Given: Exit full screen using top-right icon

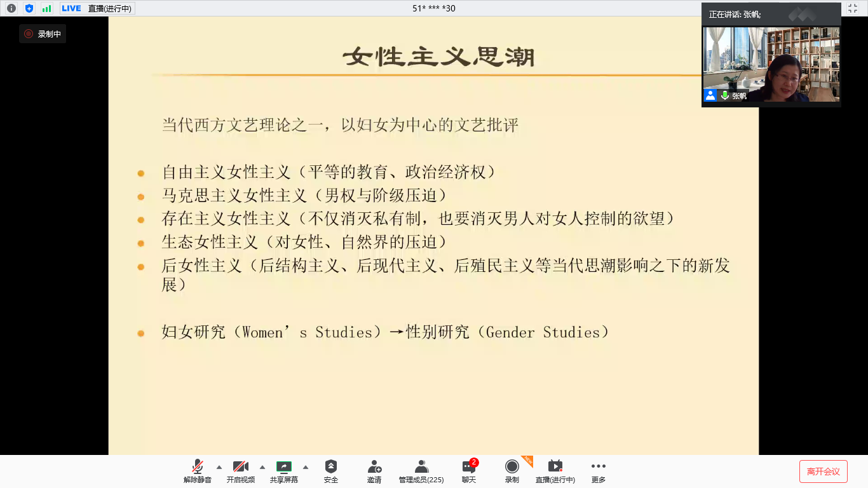Looking at the screenshot, I should coord(853,8).
